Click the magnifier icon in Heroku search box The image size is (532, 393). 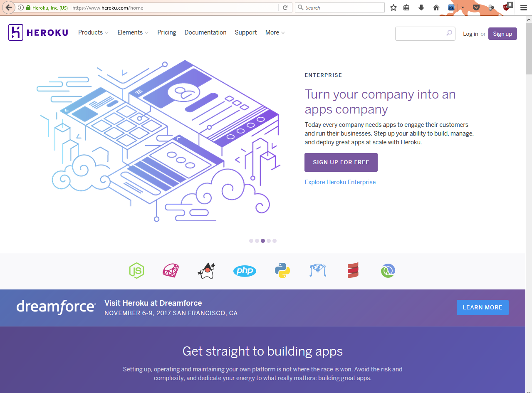coord(449,33)
